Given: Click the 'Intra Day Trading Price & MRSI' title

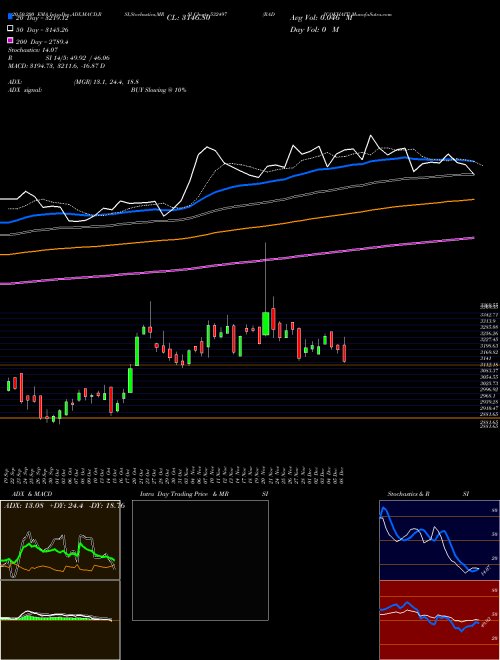Looking at the screenshot, I should 204,494.
